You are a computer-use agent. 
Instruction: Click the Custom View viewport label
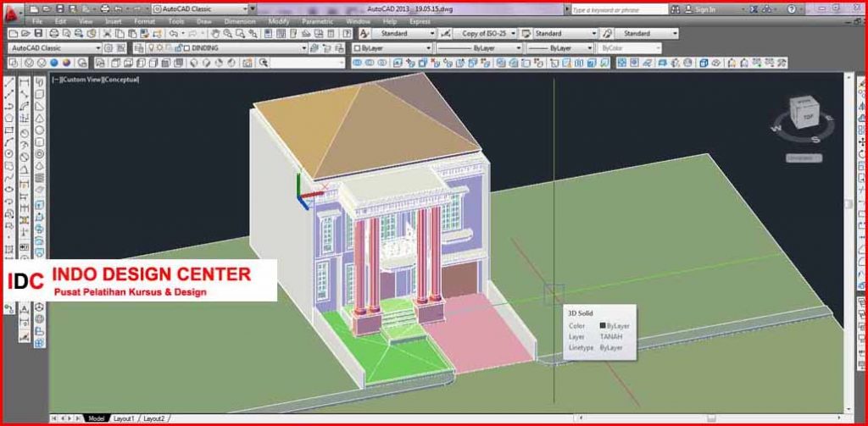[81, 80]
